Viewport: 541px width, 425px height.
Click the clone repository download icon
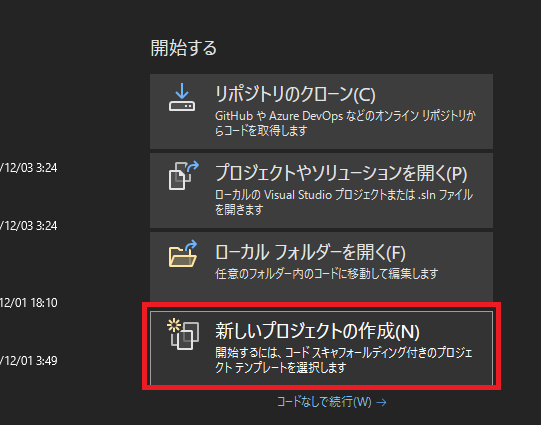[x=182, y=97]
